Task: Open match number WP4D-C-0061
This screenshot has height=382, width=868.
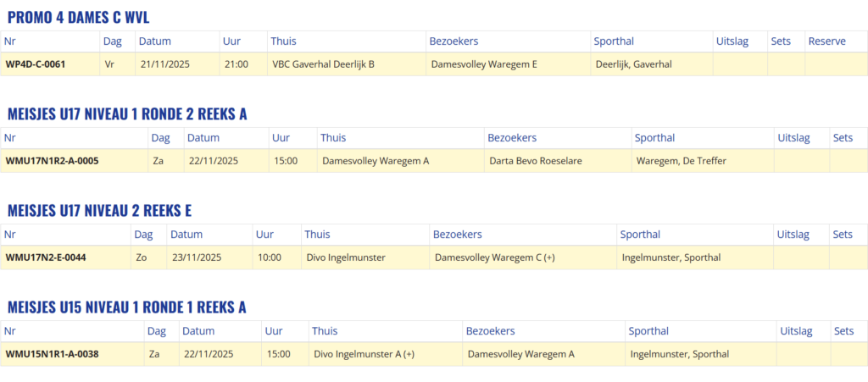Action: click(36, 64)
